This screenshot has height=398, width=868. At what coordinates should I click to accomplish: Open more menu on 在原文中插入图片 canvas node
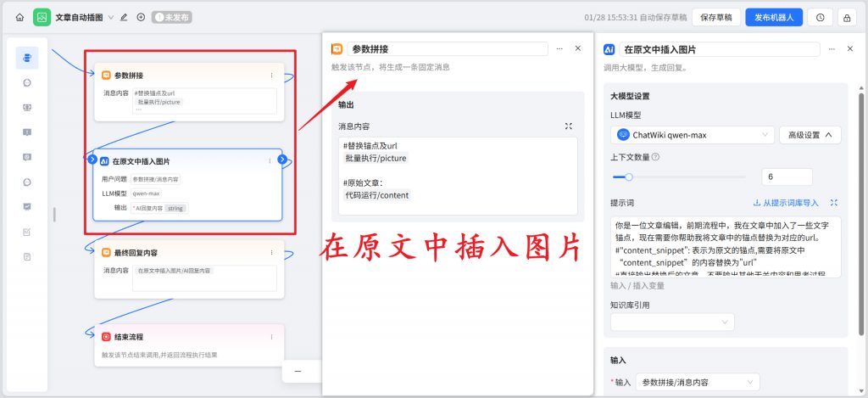click(x=270, y=161)
